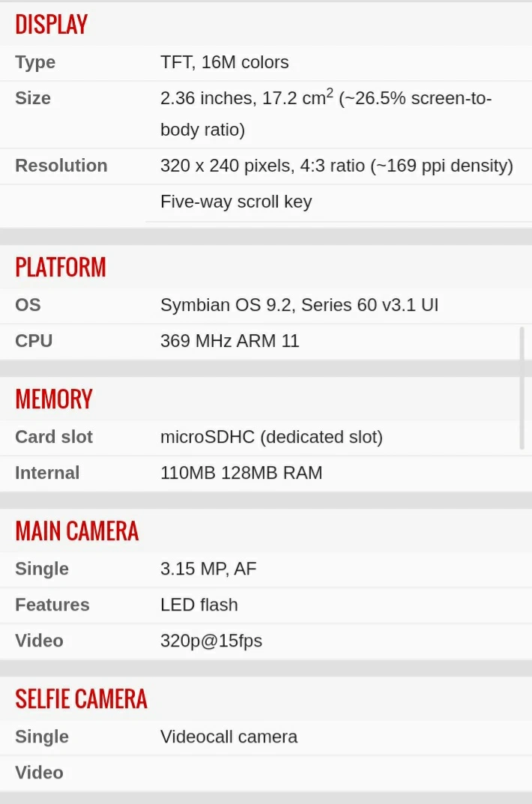The height and width of the screenshot is (804, 532).
Task: Select the main camera Single label
Action: point(41,569)
